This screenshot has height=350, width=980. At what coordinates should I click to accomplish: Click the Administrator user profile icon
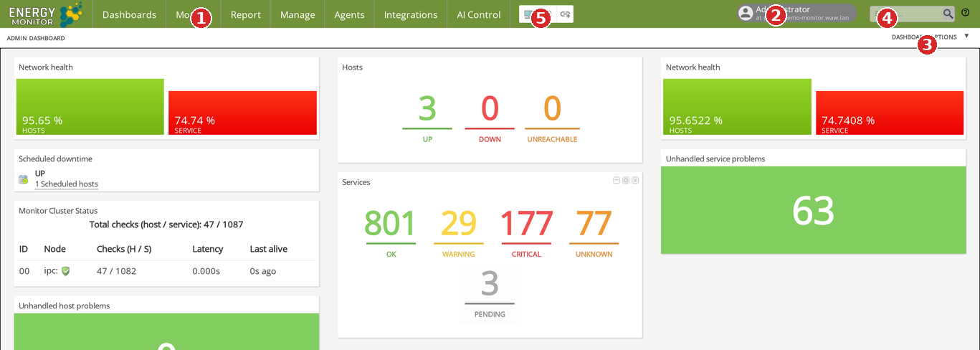tap(746, 14)
